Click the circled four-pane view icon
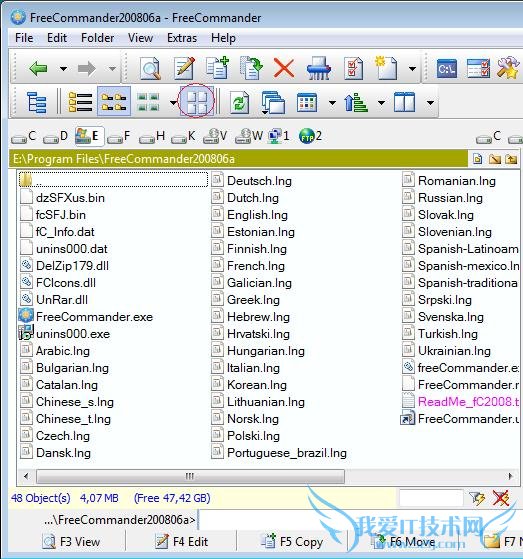Screen dimensions: 523x559 pos(197,101)
